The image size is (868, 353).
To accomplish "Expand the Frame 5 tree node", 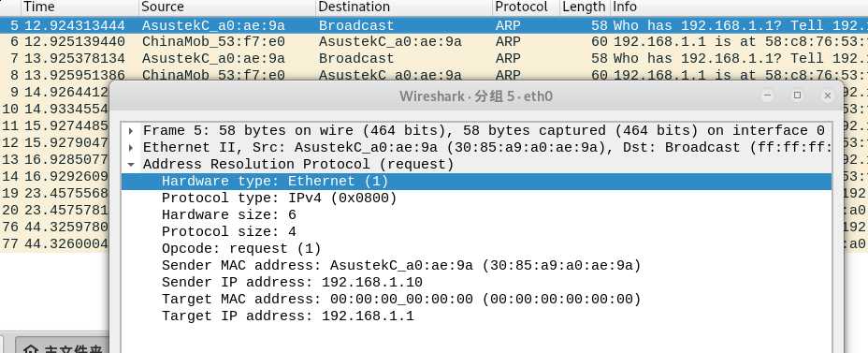I will pos(131,131).
